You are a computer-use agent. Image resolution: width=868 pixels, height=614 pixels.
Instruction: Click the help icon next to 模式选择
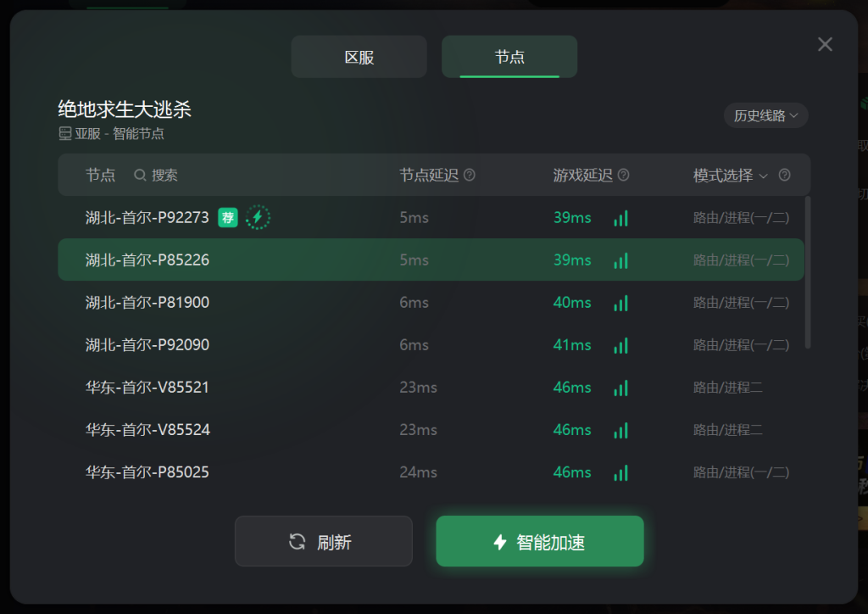click(x=784, y=176)
